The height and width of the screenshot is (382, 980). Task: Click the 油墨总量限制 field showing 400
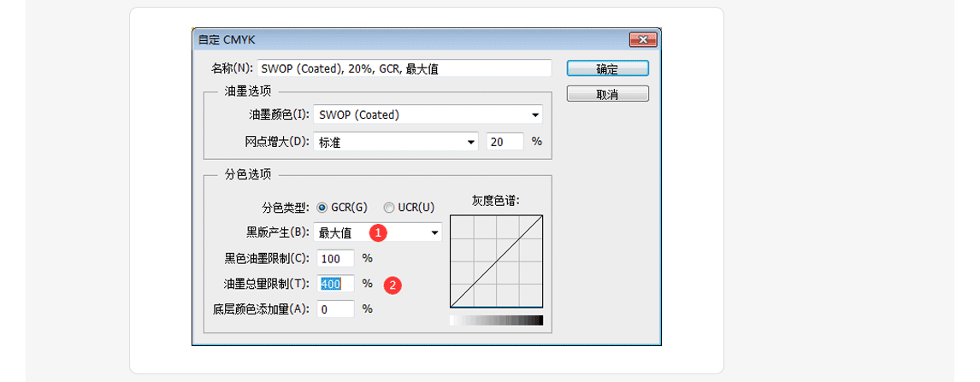click(x=334, y=284)
